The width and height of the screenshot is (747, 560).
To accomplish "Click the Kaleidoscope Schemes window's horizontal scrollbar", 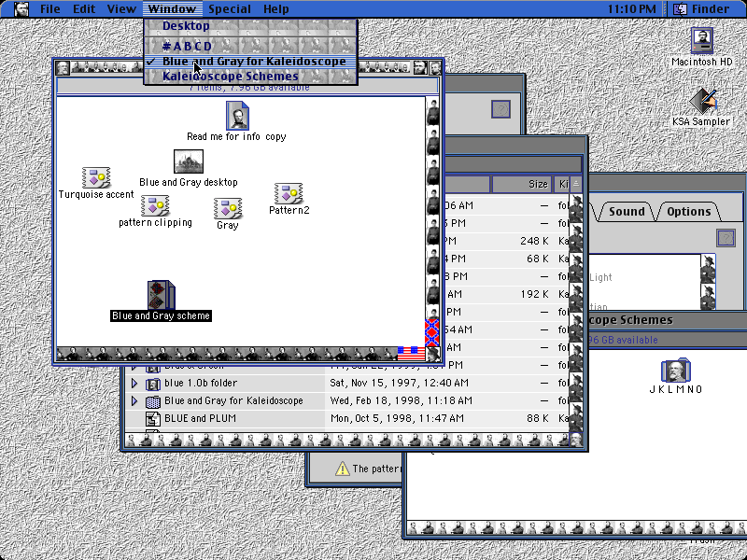I will pos(576,527).
